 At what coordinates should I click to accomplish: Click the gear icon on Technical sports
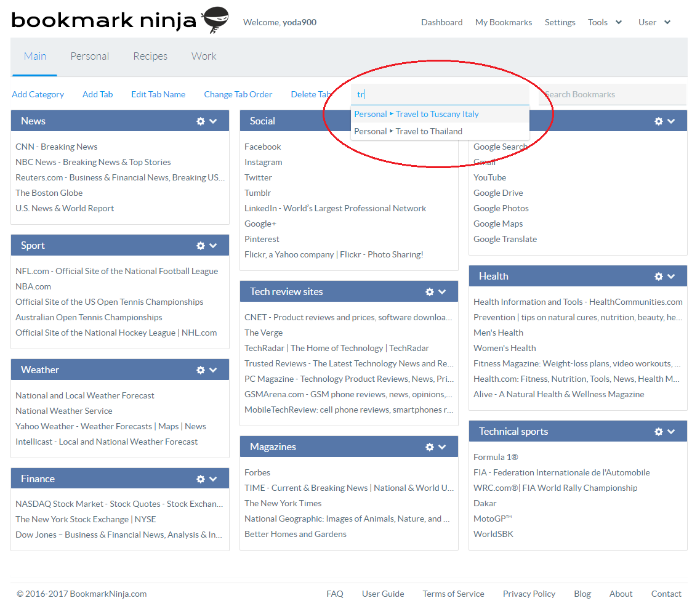click(x=658, y=431)
